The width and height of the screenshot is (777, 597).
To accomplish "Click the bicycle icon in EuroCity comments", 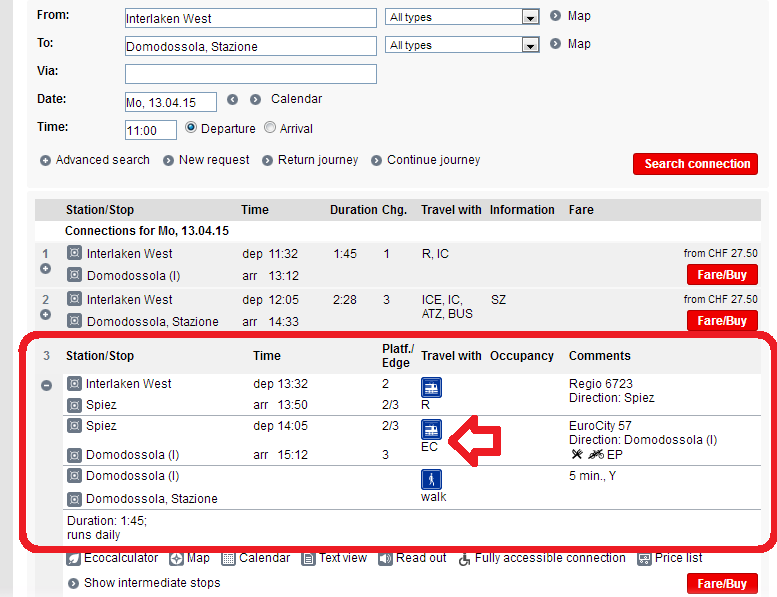I will coord(596,454).
